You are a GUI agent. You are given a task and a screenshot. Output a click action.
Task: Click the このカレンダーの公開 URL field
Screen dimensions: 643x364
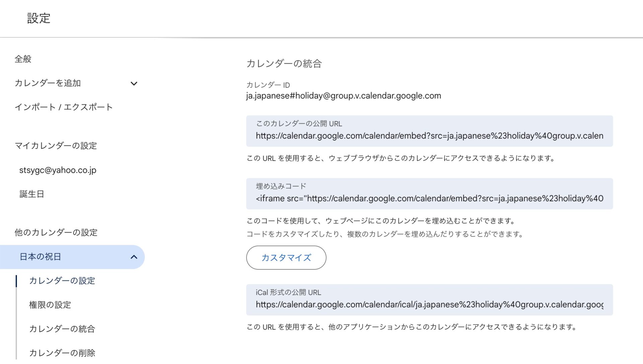coord(429,136)
